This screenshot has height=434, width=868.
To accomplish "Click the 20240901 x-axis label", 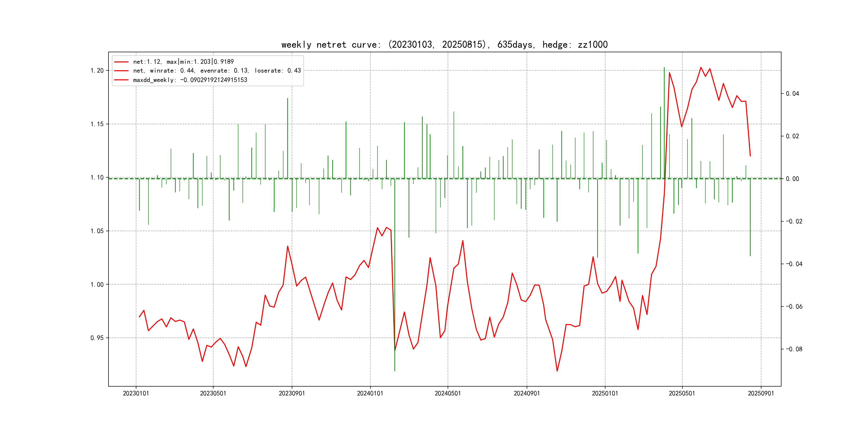I will tap(527, 394).
